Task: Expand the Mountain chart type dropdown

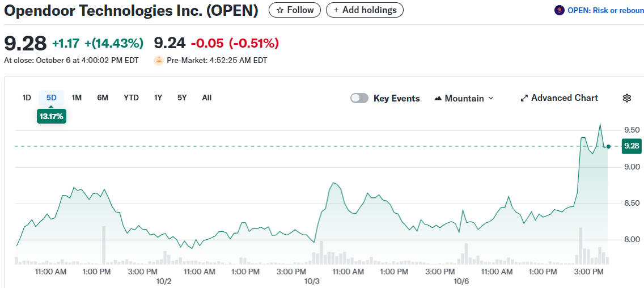Action: click(464, 98)
